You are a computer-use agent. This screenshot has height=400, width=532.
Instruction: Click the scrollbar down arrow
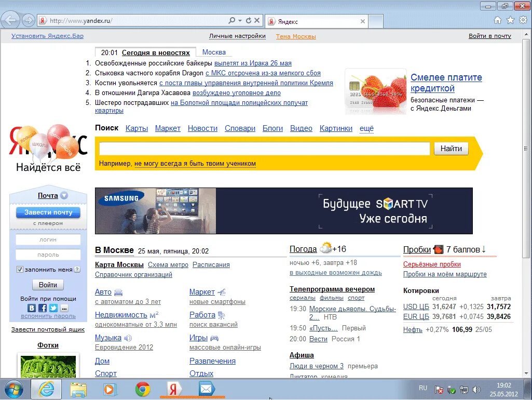tap(526, 374)
